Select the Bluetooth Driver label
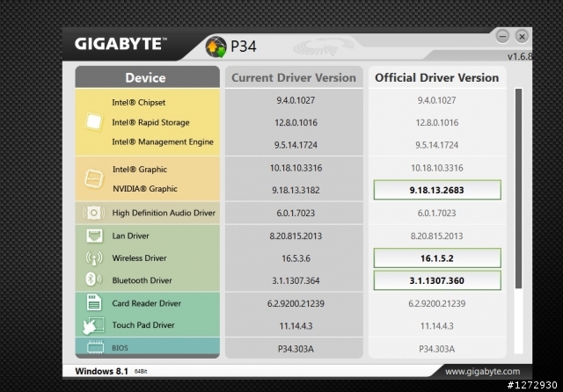The width and height of the screenshot is (563, 392). click(x=142, y=280)
